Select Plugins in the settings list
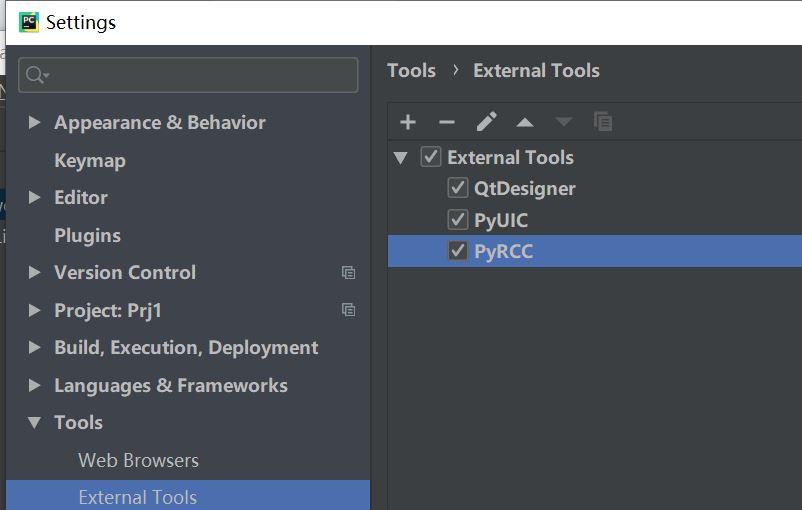 click(x=87, y=235)
